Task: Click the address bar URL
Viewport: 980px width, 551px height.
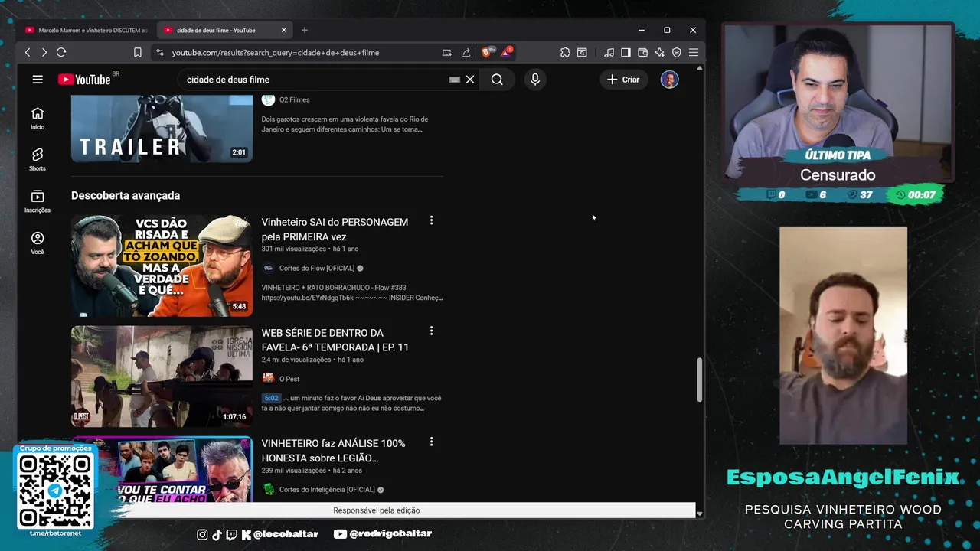Action: pos(276,52)
